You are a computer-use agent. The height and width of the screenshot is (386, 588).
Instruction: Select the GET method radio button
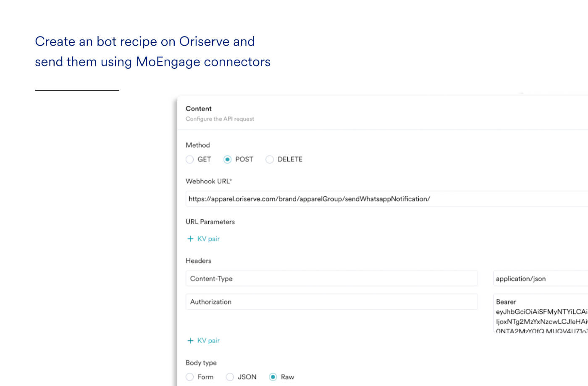[190, 159]
